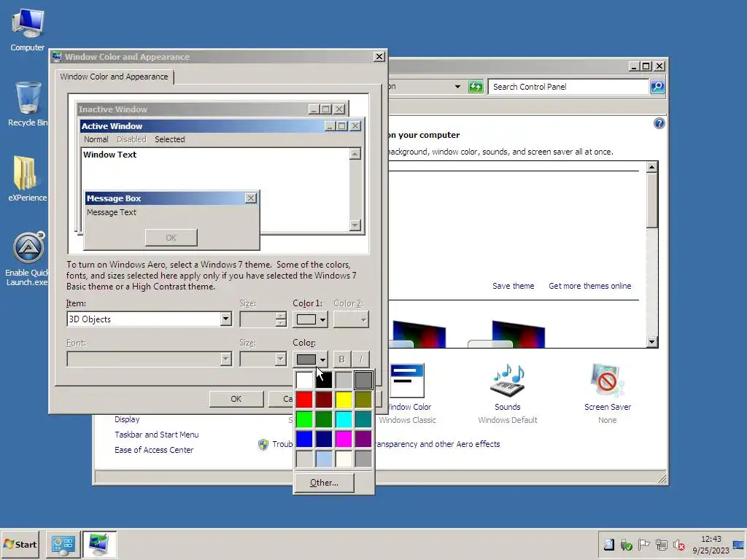Click the Control Panel taskbar button
747x560 pixels.
63,544
